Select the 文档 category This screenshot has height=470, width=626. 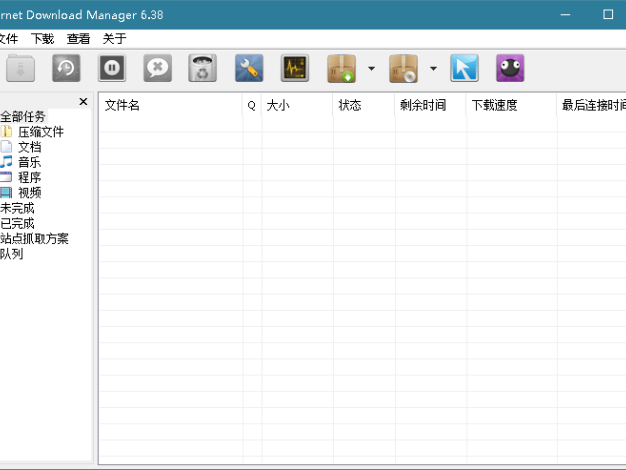[x=30, y=147]
